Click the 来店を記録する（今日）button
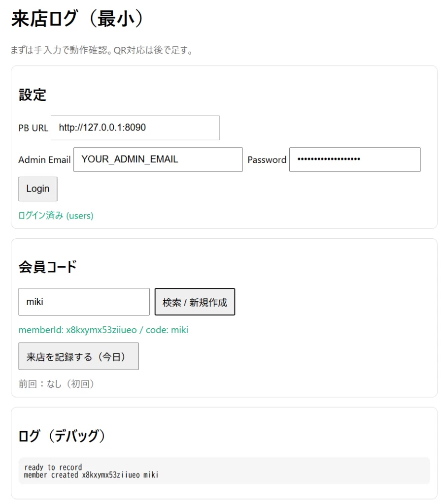This screenshot has height=504, width=441. click(78, 356)
